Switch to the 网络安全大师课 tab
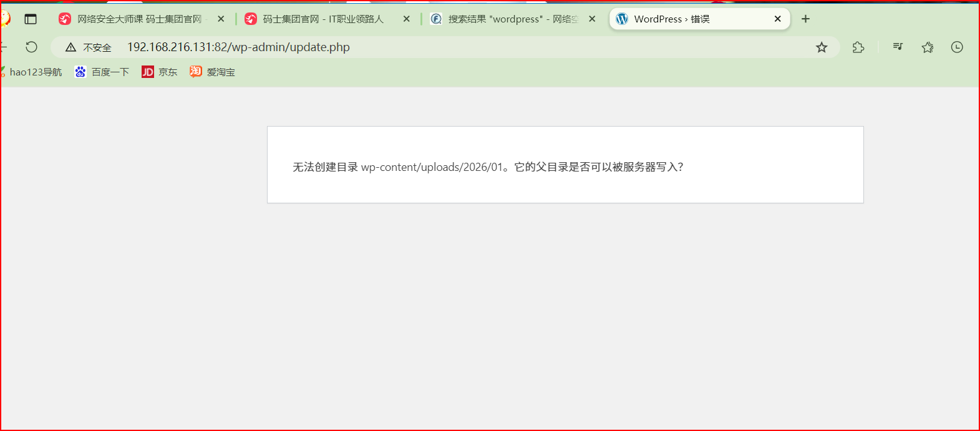The height and width of the screenshot is (431, 980). (x=138, y=19)
